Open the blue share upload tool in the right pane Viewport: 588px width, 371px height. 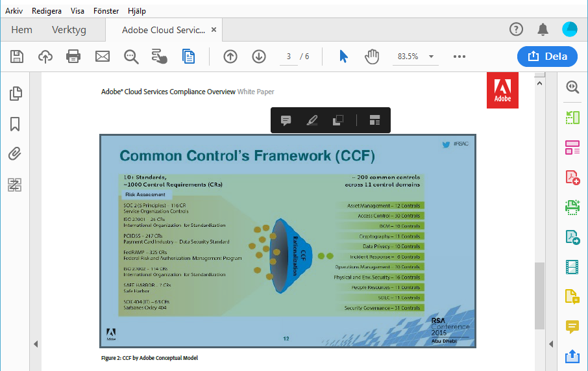[572, 356]
